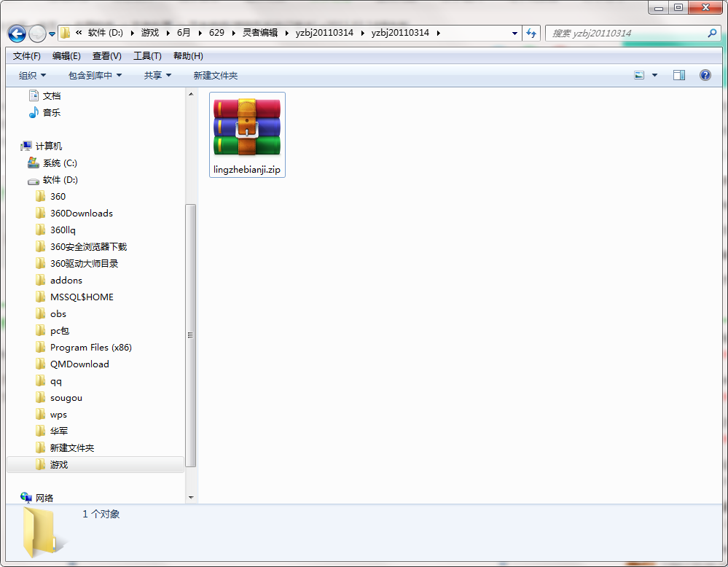Change view with the views icon
This screenshot has width=728, height=567.
639,75
